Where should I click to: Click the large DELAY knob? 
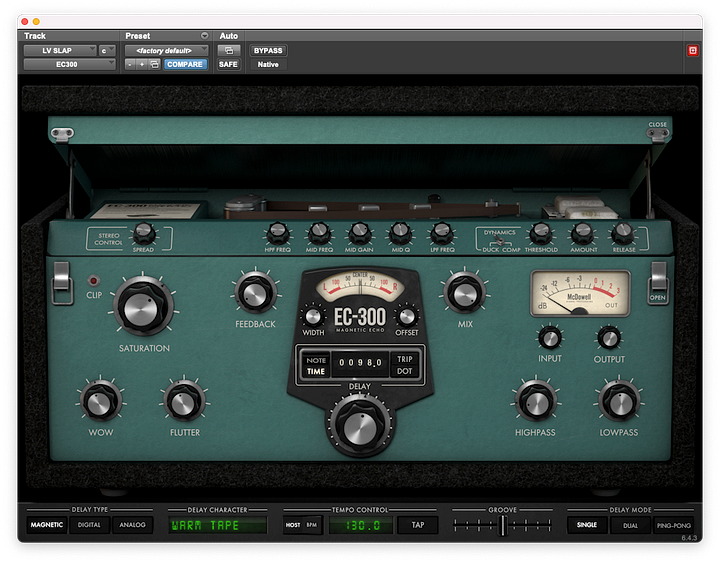click(360, 426)
